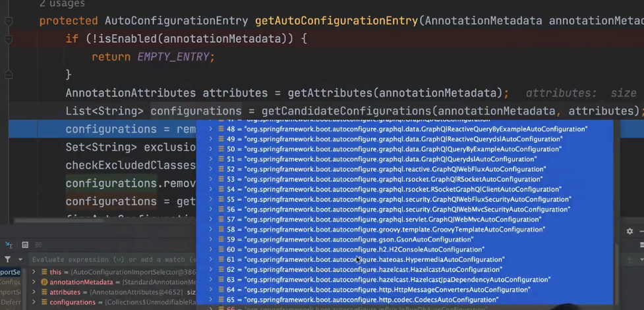Image resolution: width=644 pixels, height=310 pixels.
Task: Select the HttpMessageConvertersAutoConfiguration entry text
Action: [387, 290]
